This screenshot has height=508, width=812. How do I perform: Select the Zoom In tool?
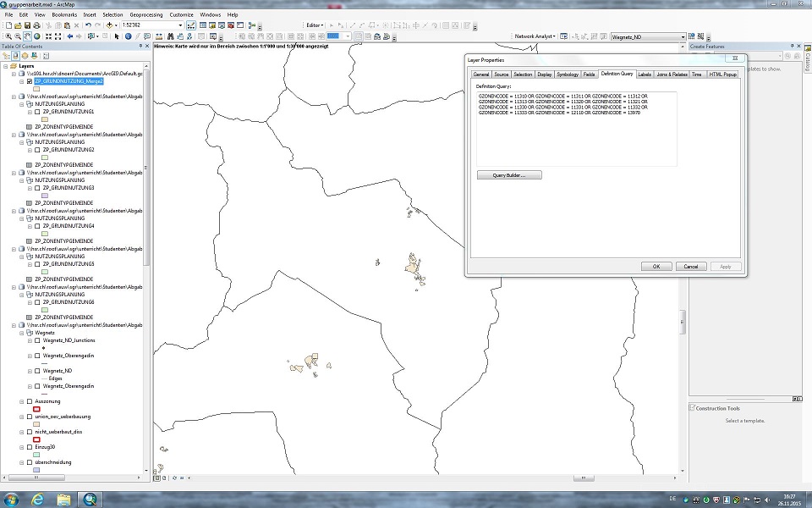(x=8, y=36)
